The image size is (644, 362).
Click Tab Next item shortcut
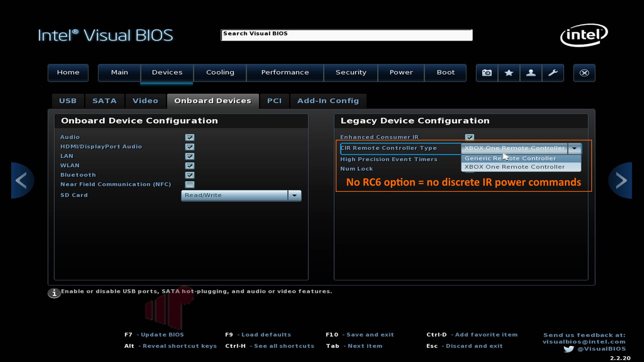click(354, 346)
